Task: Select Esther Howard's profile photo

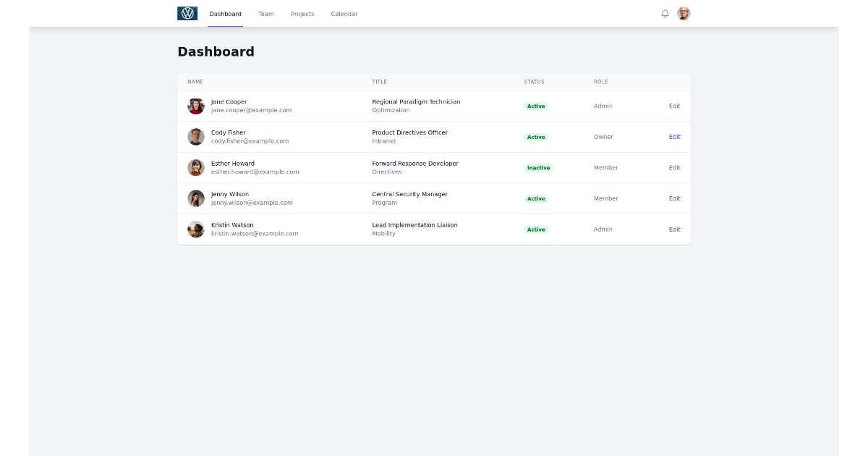Action: coord(195,167)
